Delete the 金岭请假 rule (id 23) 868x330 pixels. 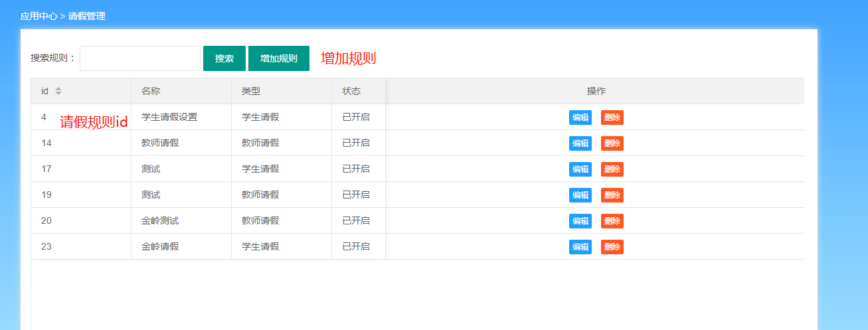point(612,247)
